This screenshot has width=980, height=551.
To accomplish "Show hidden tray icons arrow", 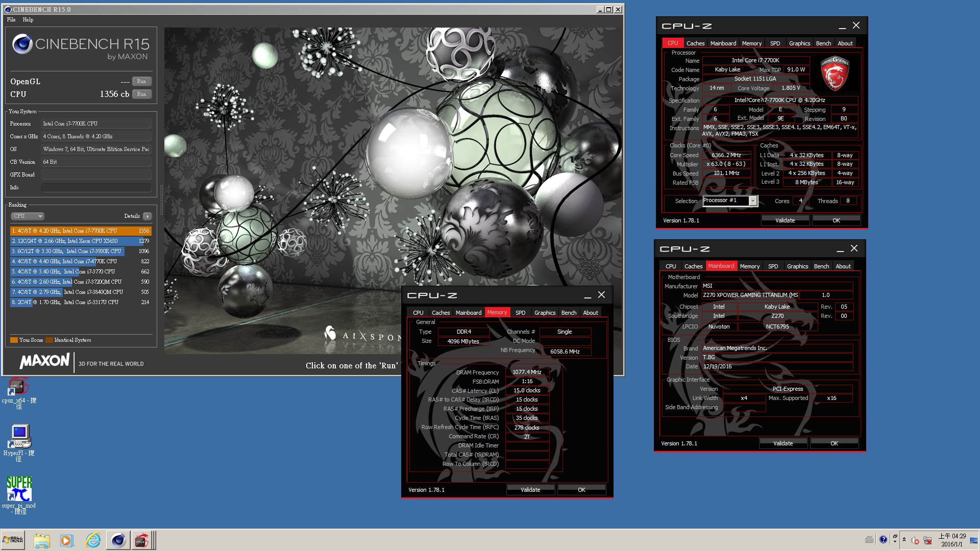I will click(904, 540).
